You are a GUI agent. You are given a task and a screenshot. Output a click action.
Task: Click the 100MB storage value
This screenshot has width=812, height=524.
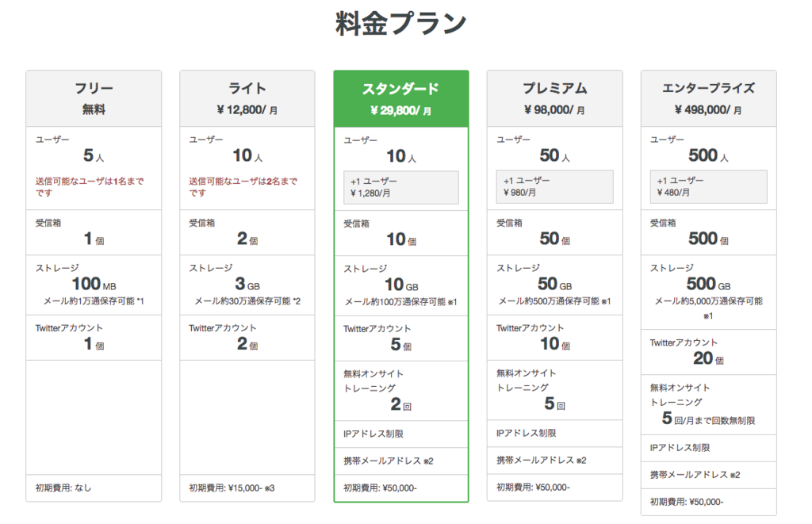[x=94, y=284]
